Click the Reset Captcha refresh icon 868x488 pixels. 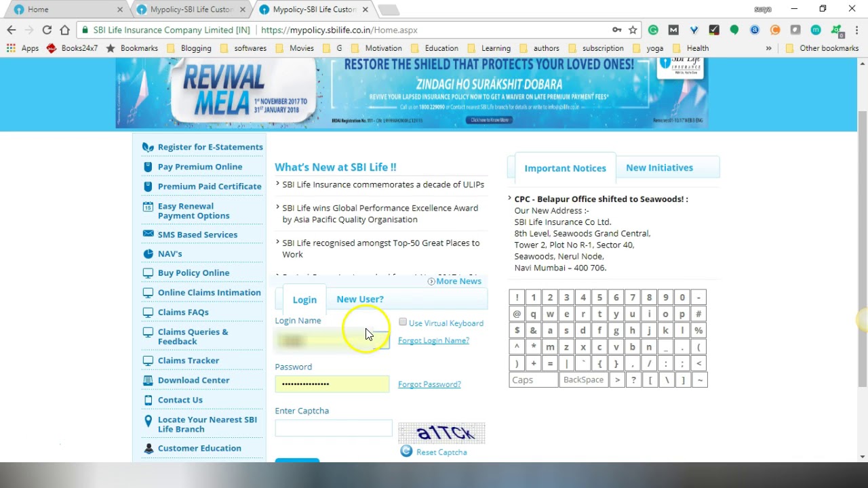(x=406, y=451)
